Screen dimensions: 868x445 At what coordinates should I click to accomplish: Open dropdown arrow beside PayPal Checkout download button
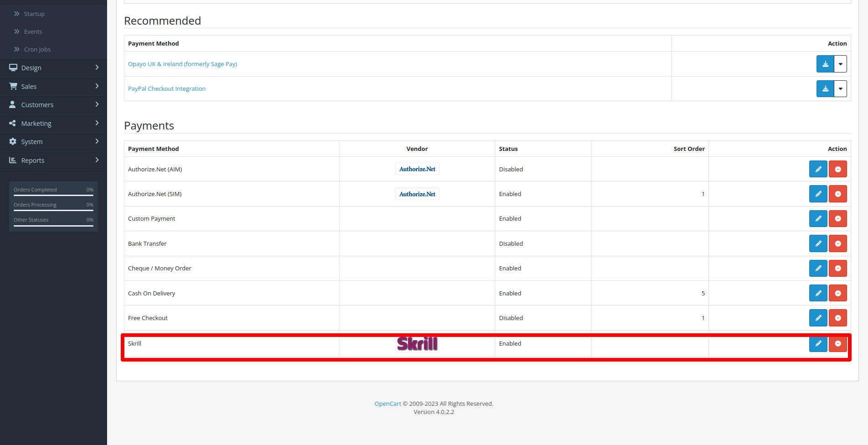(x=840, y=88)
